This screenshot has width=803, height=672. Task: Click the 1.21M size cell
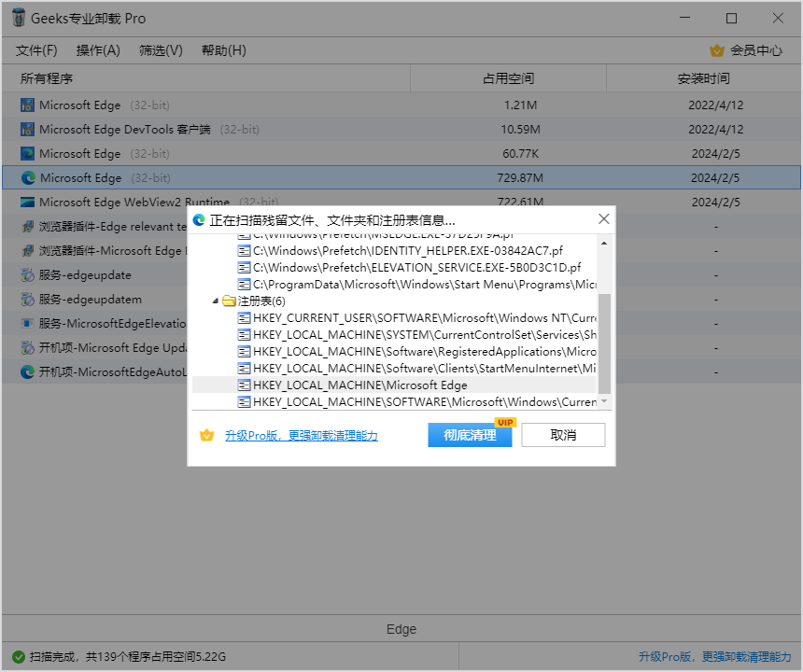pos(520,105)
